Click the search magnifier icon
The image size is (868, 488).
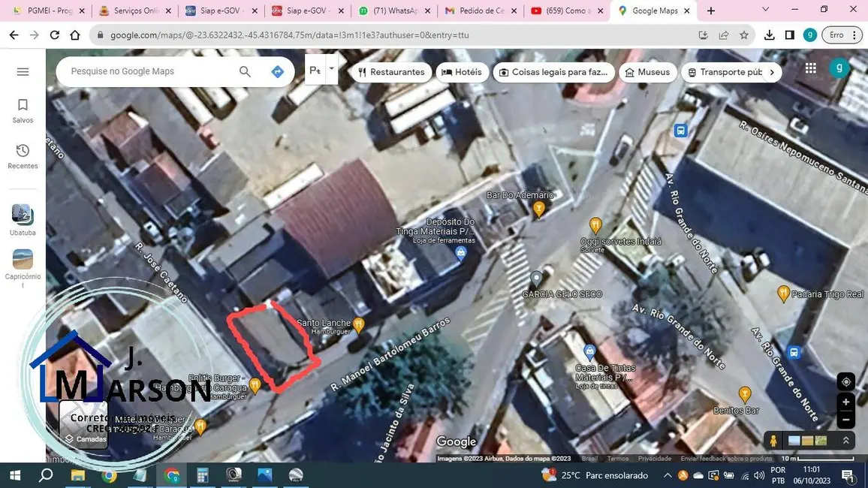coord(245,72)
